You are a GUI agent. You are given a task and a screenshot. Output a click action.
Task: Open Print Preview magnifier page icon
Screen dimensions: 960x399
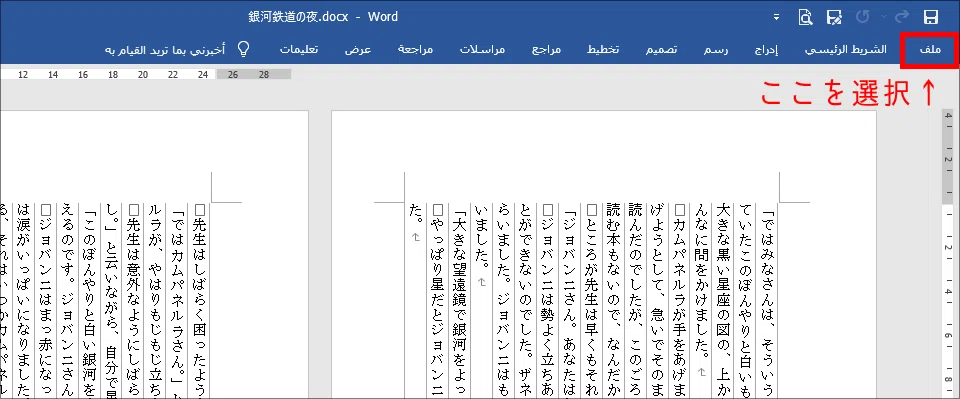[805, 17]
